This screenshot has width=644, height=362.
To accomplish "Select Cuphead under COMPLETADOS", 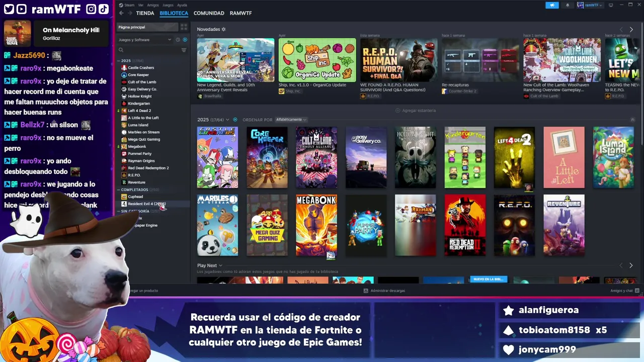I will [135, 197].
